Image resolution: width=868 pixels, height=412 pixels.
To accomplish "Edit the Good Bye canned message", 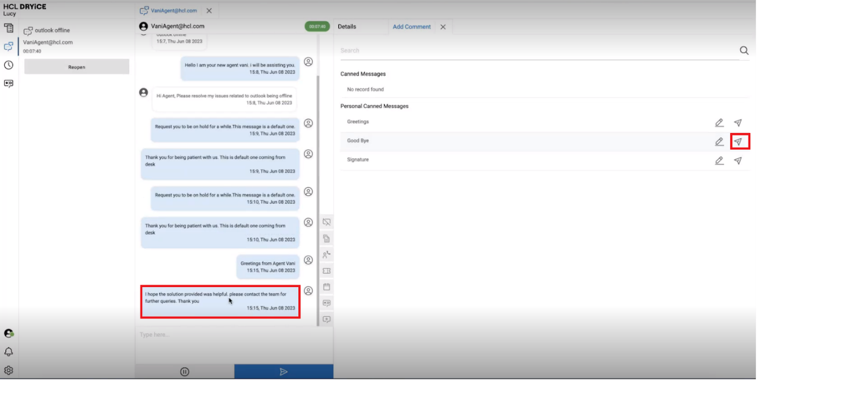I will [719, 141].
